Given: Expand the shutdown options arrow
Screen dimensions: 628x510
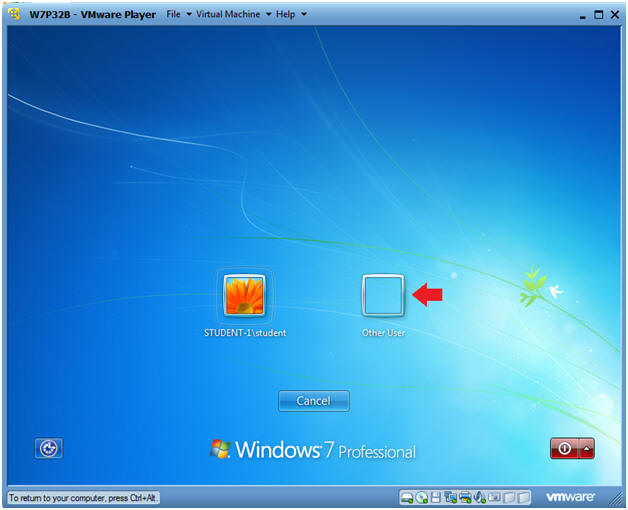Looking at the screenshot, I should coord(587,448).
